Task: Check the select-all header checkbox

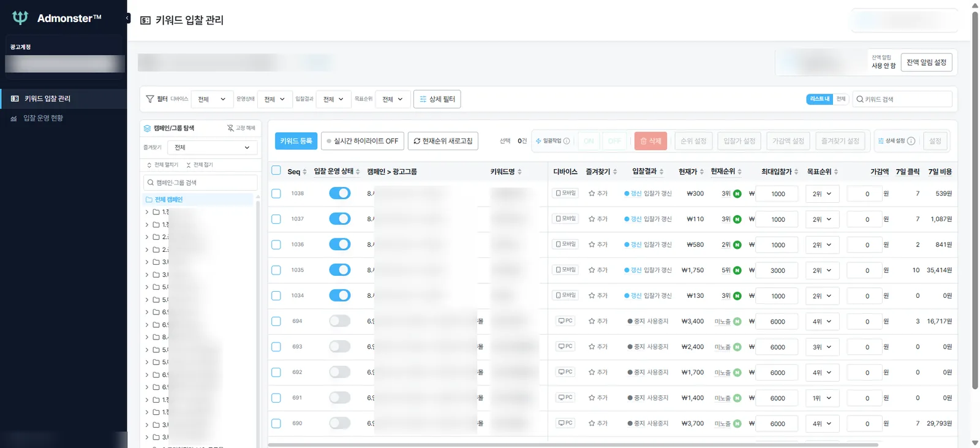Action: click(276, 170)
